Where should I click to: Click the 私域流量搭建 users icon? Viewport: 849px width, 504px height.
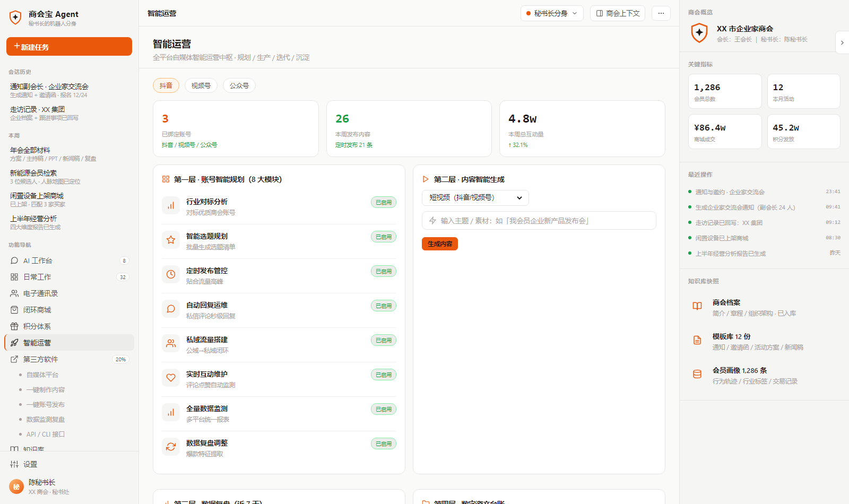(x=171, y=343)
